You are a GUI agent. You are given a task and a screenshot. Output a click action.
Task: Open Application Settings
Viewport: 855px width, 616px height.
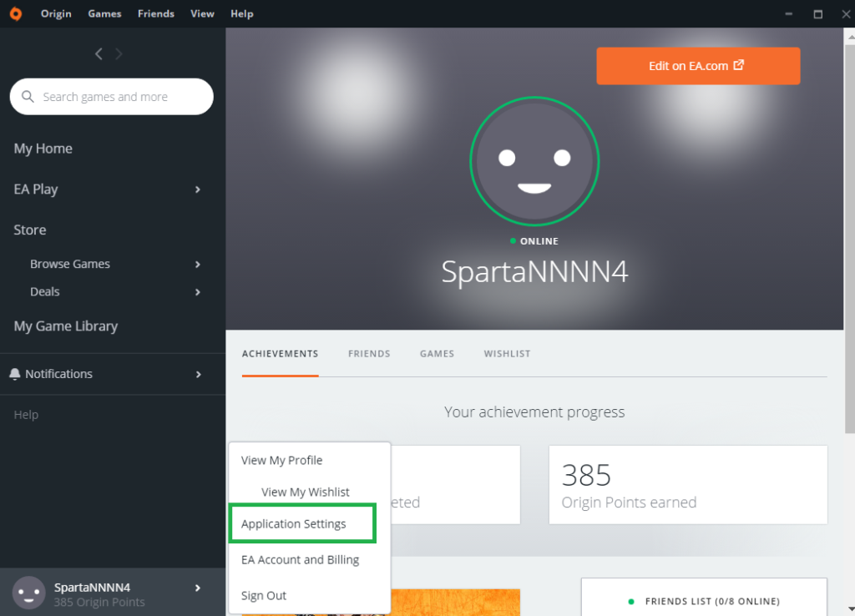point(293,524)
